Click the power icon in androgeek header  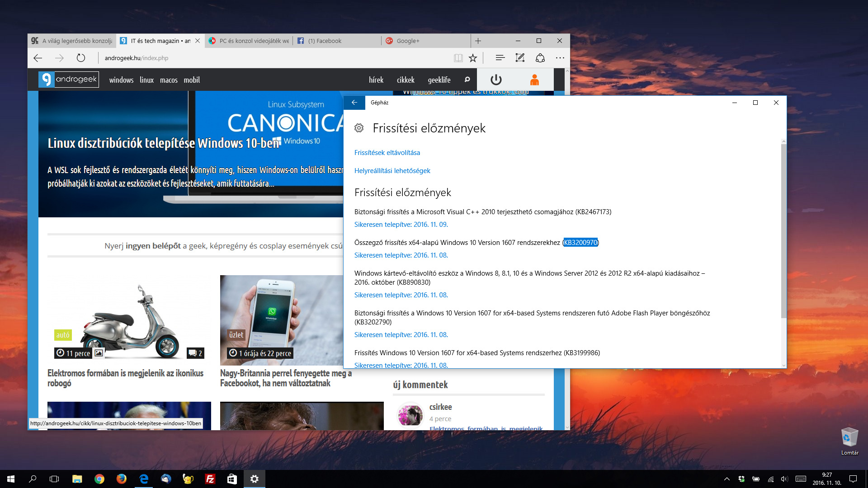pos(496,80)
